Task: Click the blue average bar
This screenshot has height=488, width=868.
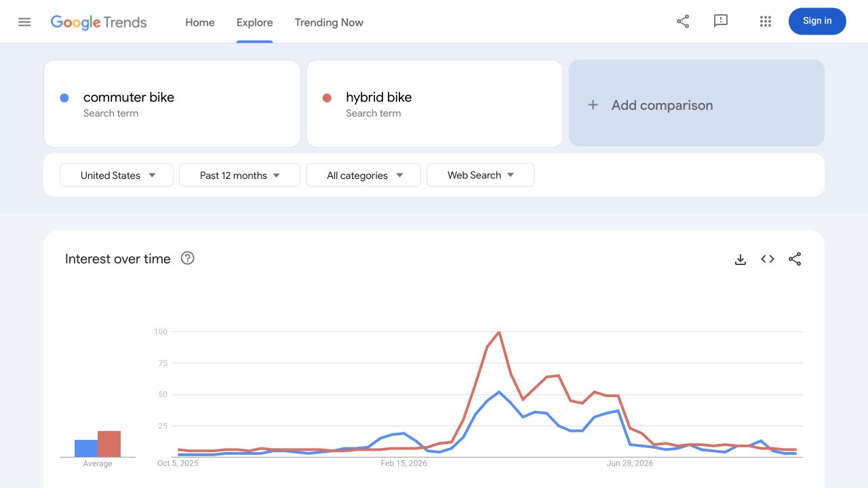Action: [x=86, y=448]
